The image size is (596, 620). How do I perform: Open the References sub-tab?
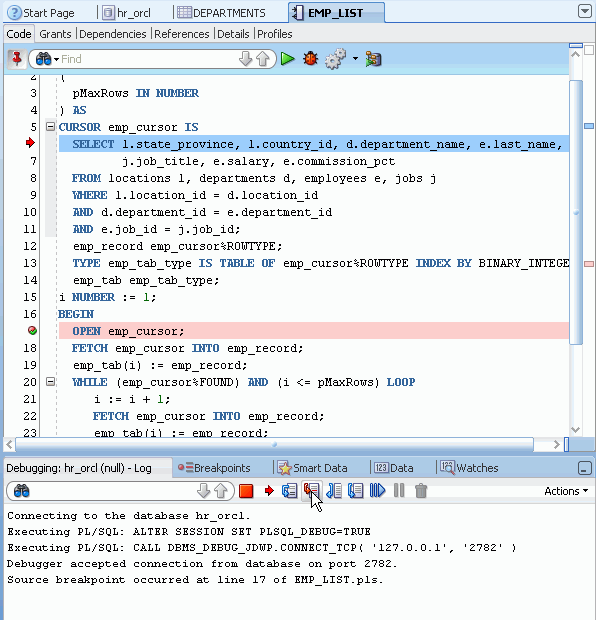(182, 34)
